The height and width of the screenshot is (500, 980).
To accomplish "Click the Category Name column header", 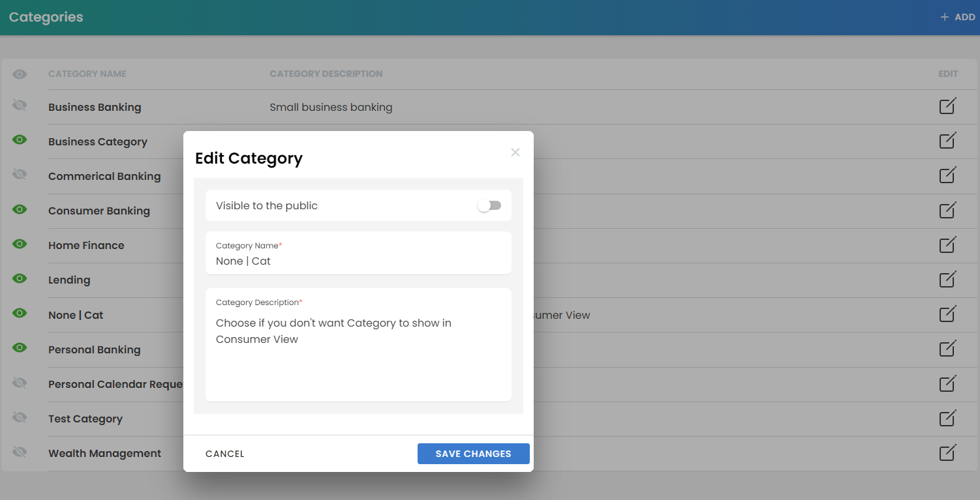I will pos(87,74).
